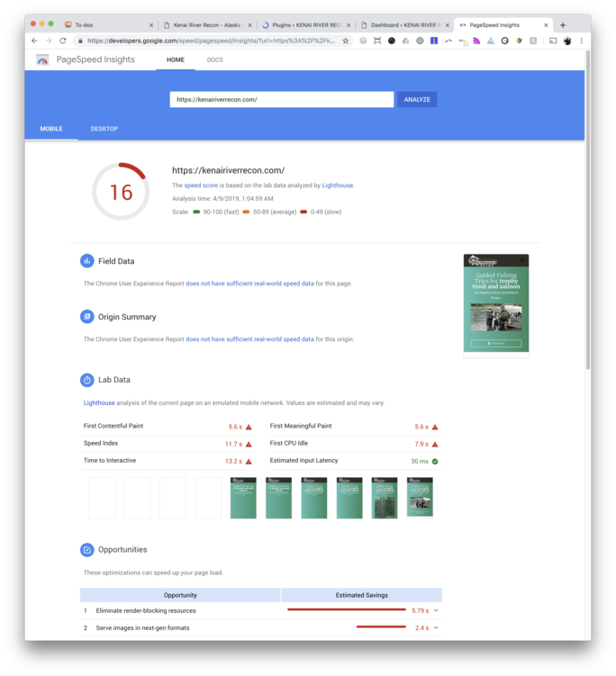The image size is (616, 676).
Task: Click the Lab Data stopwatch icon
Action: 87,380
